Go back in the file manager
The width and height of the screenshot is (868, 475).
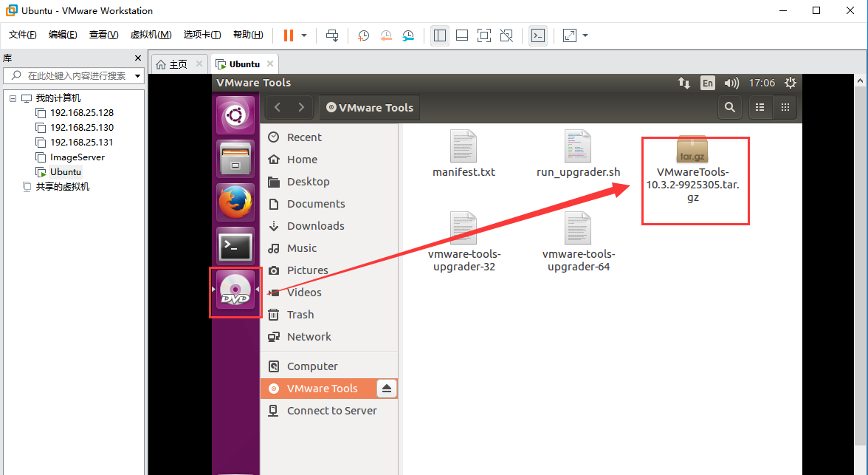pyautogui.click(x=278, y=108)
